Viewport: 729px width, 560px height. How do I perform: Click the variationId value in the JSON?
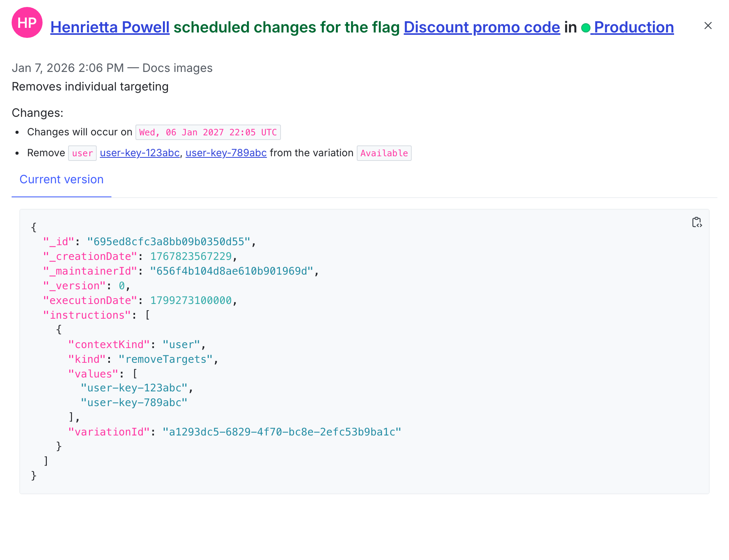tap(282, 432)
